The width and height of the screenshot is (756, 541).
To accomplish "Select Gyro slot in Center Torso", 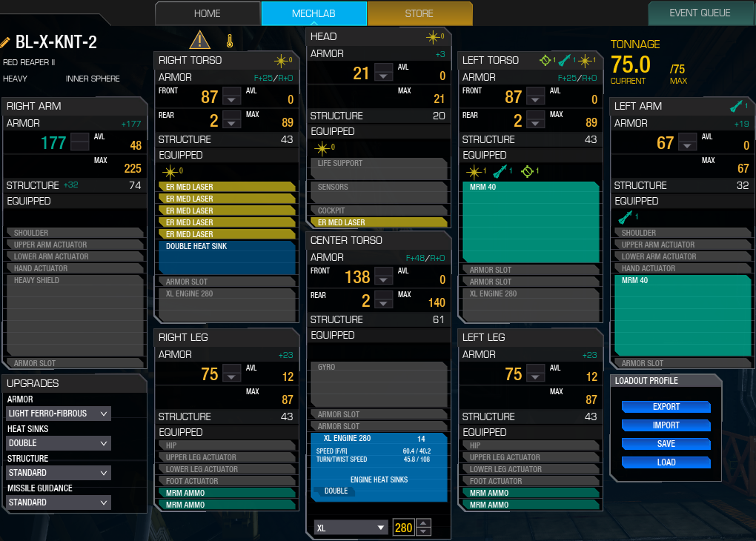I will click(x=379, y=385).
